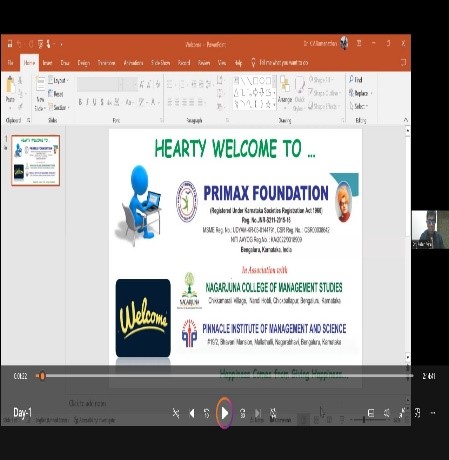
Task: Click the participant webcam thumbnail
Action: pyautogui.click(x=430, y=229)
